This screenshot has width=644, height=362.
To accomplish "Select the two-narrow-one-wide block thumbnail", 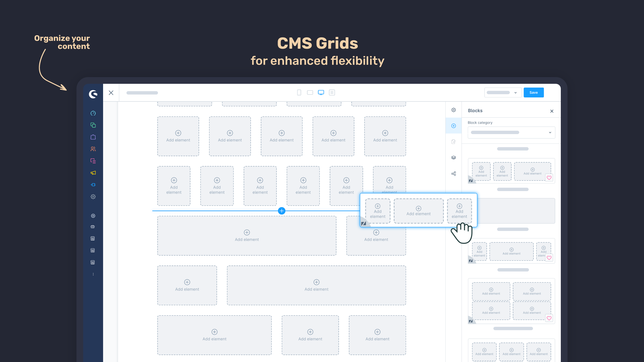I will pos(511,171).
